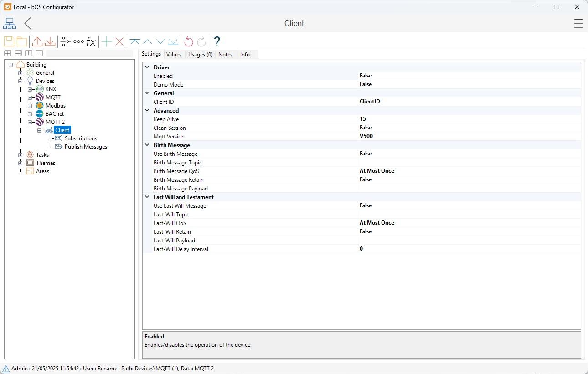The image size is (588, 374).
Task: Collapse the Last Will and Testament section
Action: [x=147, y=197]
